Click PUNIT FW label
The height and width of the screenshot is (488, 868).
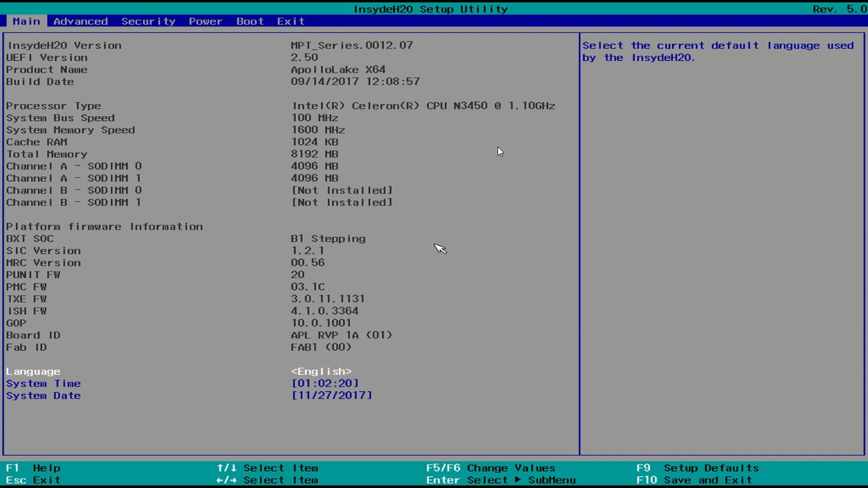point(34,275)
